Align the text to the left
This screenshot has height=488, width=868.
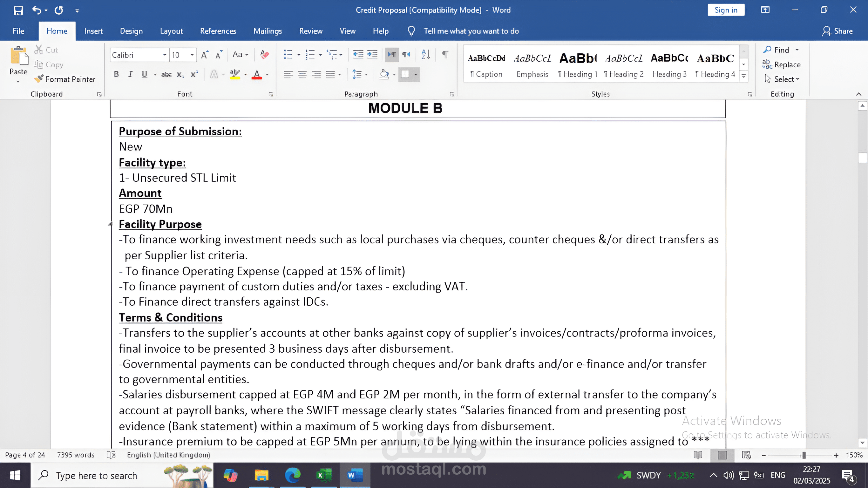[288, 74]
